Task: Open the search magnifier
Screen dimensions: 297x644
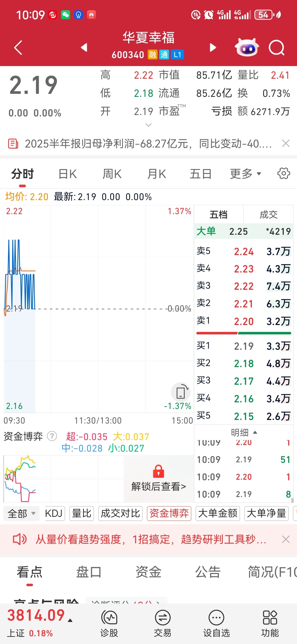Action: point(277,48)
